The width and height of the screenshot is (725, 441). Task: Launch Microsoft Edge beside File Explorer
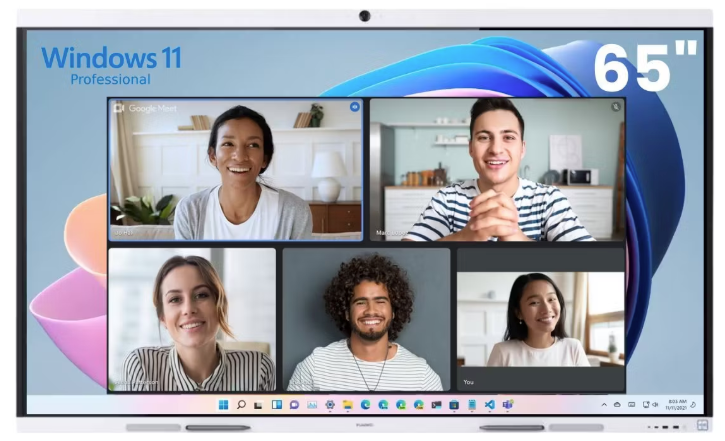[x=365, y=405]
